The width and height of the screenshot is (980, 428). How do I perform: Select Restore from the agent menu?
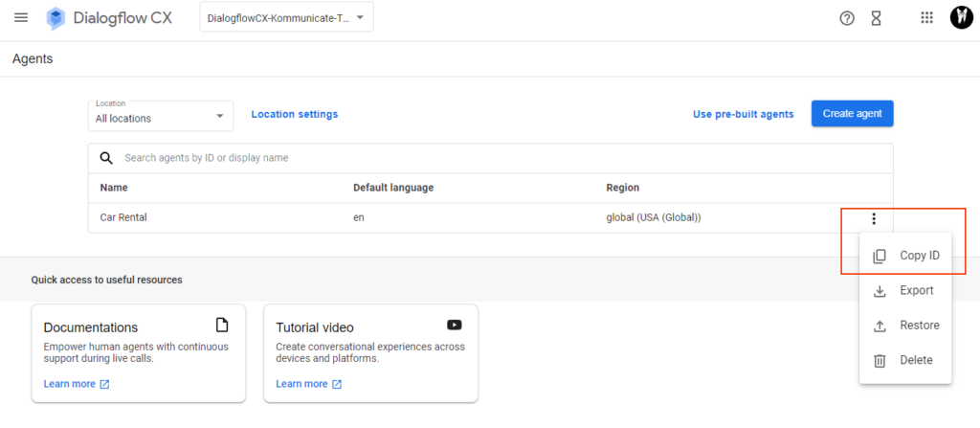(x=905, y=326)
